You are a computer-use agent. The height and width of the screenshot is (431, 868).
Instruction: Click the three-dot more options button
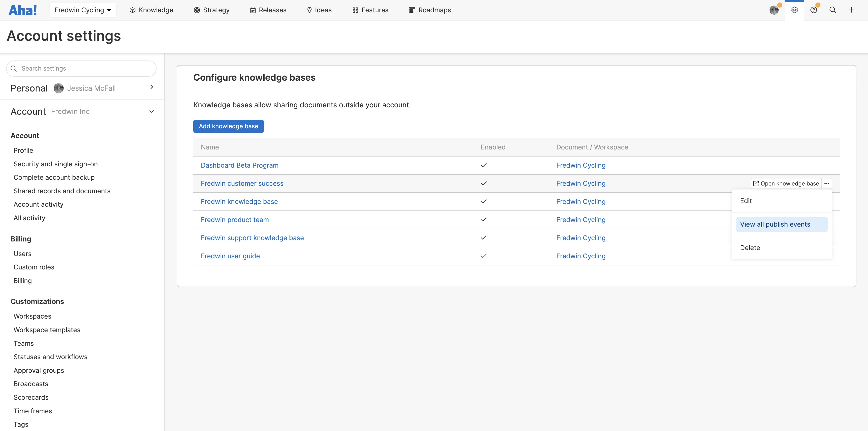826,183
